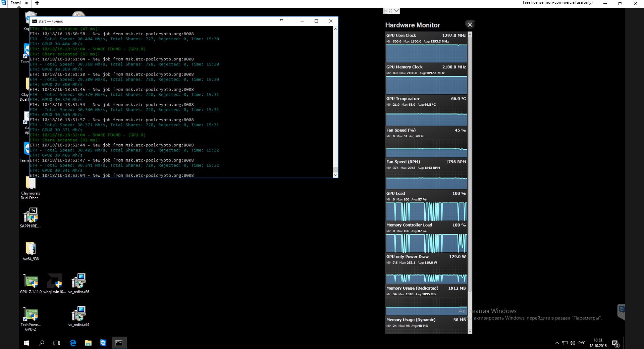This screenshot has width=644, height=349.
Task: Click console line 'New job' at 18:53:04
Action: 112,176
